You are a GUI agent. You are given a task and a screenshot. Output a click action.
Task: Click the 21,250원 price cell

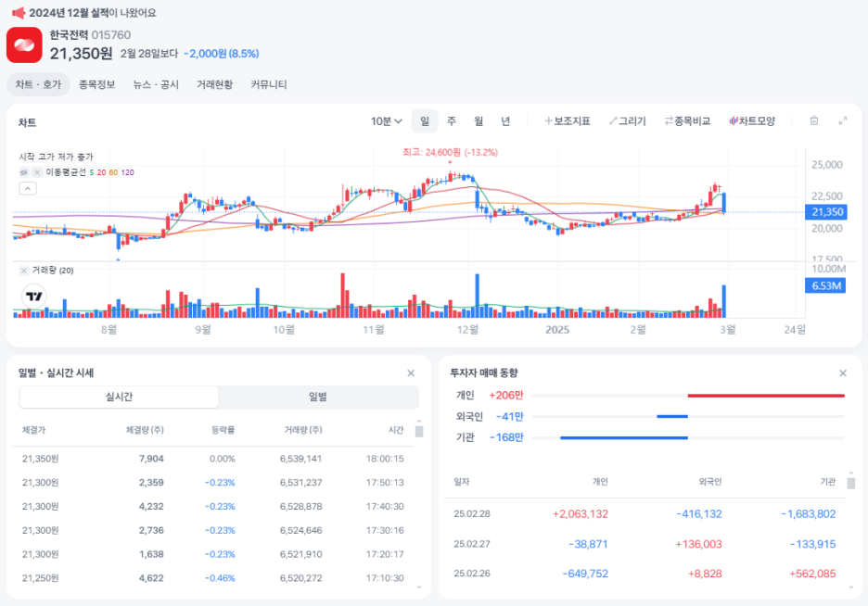(41, 578)
